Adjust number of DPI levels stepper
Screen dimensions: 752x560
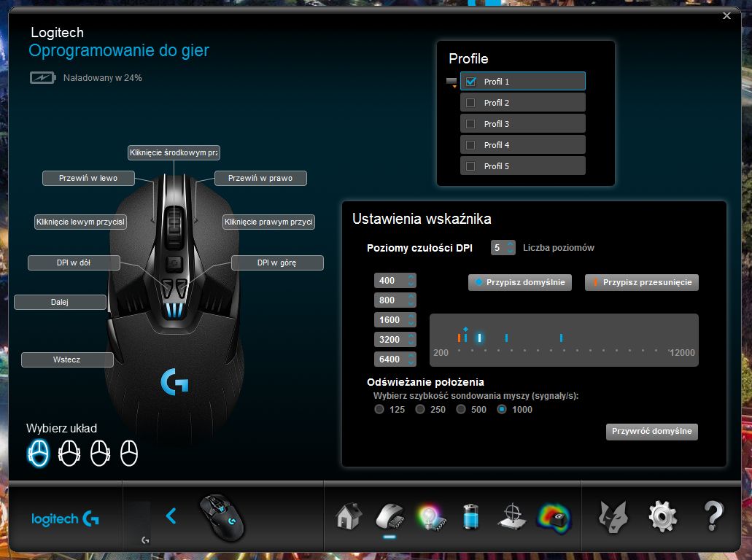point(511,247)
